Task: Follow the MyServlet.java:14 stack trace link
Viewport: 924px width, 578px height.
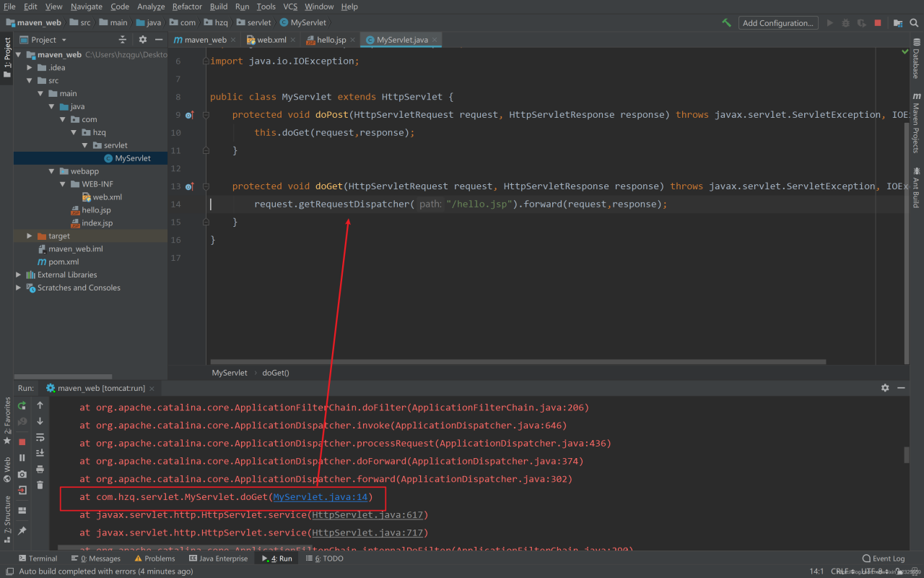Action: coord(321,497)
